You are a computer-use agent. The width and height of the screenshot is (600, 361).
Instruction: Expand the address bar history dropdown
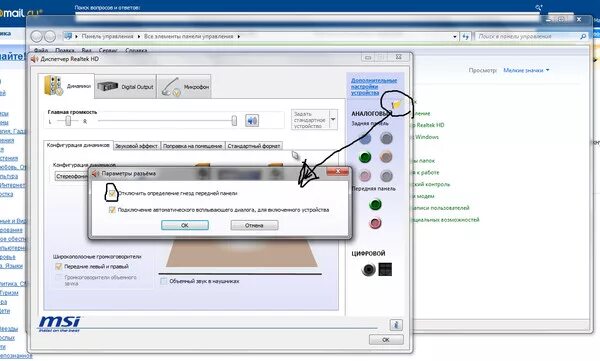(x=455, y=36)
